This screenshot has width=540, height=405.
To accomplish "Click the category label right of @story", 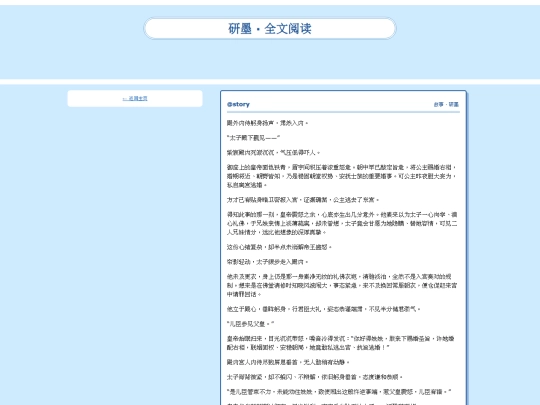I will click(x=446, y=104).
